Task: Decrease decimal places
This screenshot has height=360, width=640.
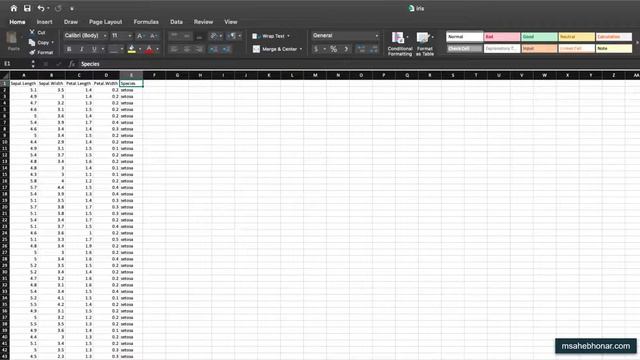Action: click(x=374, y=49)
